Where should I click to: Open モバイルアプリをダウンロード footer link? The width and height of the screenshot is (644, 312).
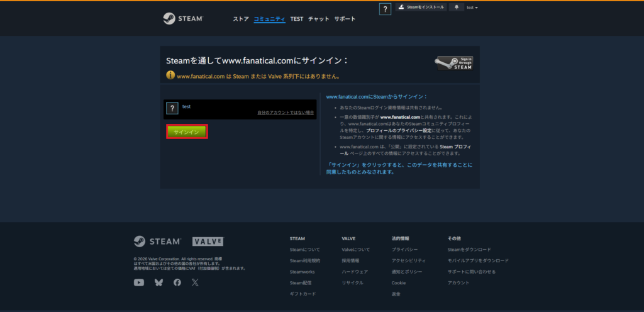(478, 260)
